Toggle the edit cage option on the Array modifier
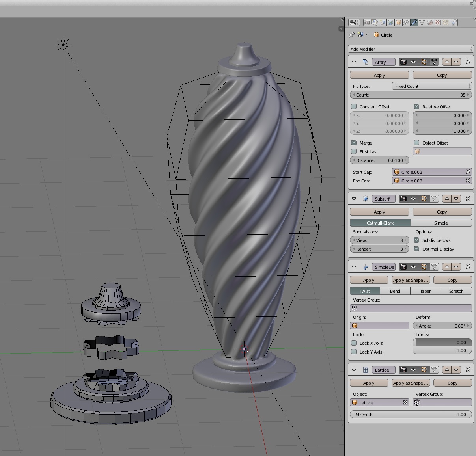Viewport: 476px width, 456px height. coord(434,62)
